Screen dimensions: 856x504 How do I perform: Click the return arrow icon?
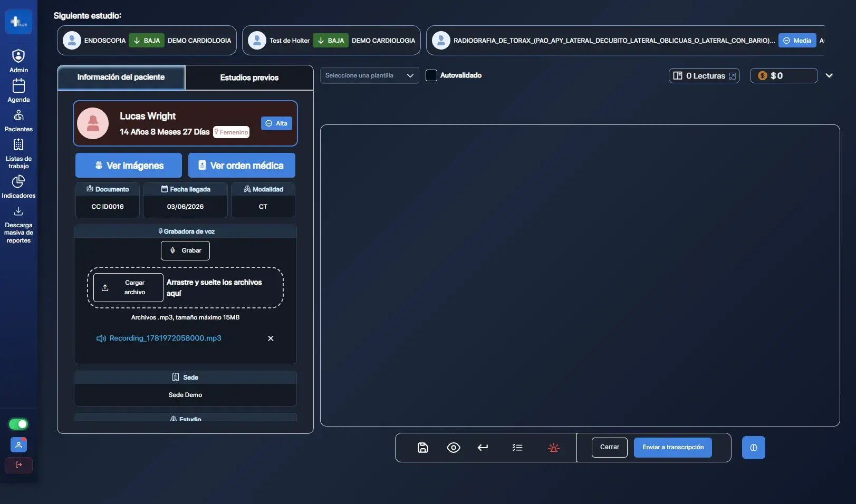(483, 448)
